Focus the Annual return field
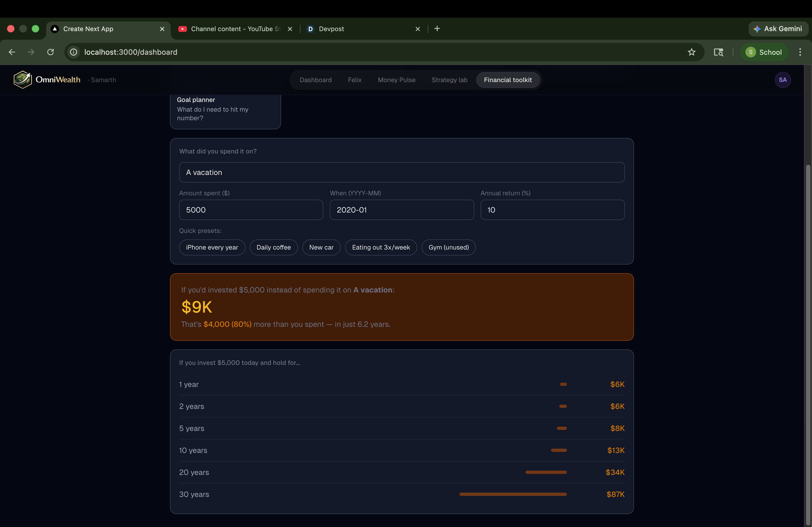The image size is (812, 527). point(552,210)
